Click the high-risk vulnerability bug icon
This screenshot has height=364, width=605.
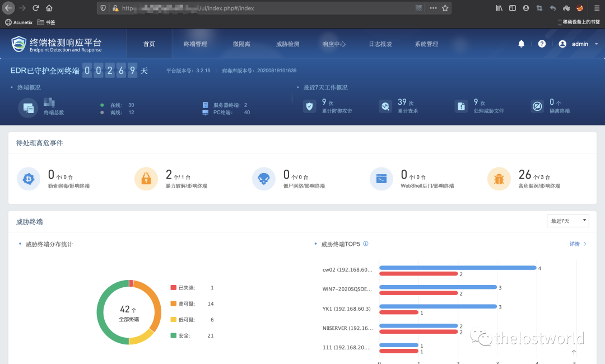coord(499,179)
